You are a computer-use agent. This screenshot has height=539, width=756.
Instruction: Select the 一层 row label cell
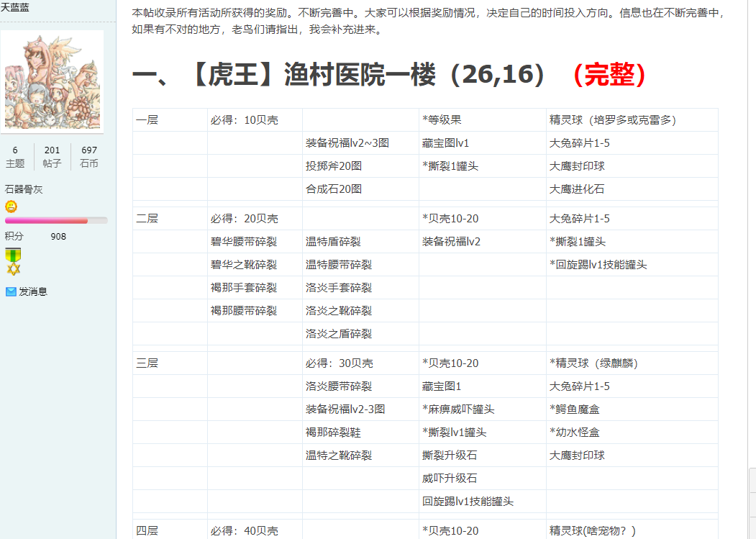(x=147, y=120)
